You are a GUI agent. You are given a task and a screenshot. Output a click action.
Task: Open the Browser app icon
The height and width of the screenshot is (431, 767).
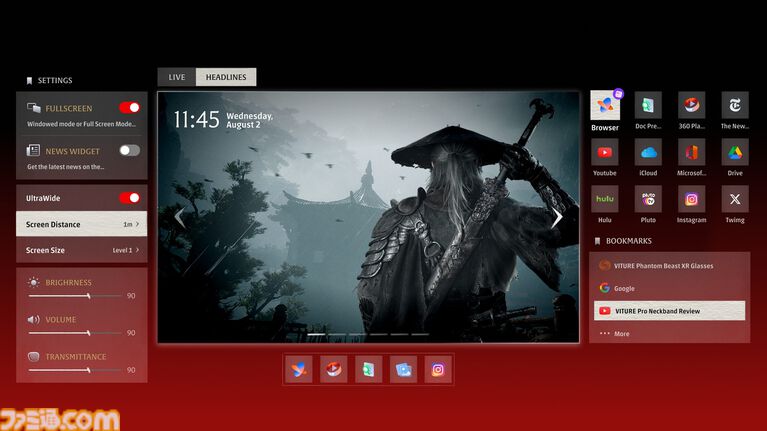[605, 105]
